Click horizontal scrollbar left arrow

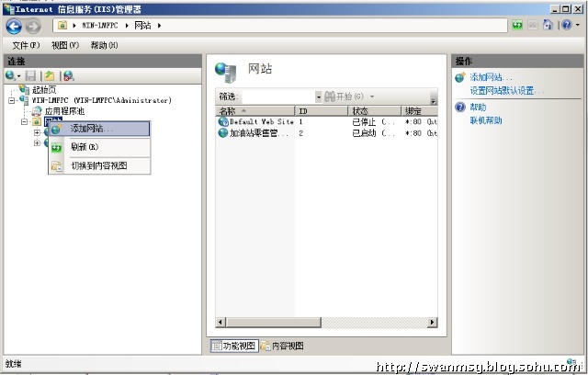point(220,322)
